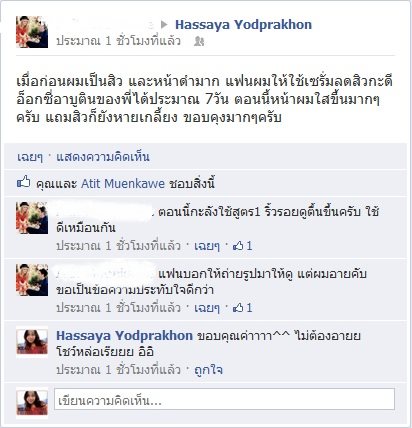Click second commenter's avatar thumbnail
The height and width of the screenshot is (428, 412).
[x=32, y=280]
